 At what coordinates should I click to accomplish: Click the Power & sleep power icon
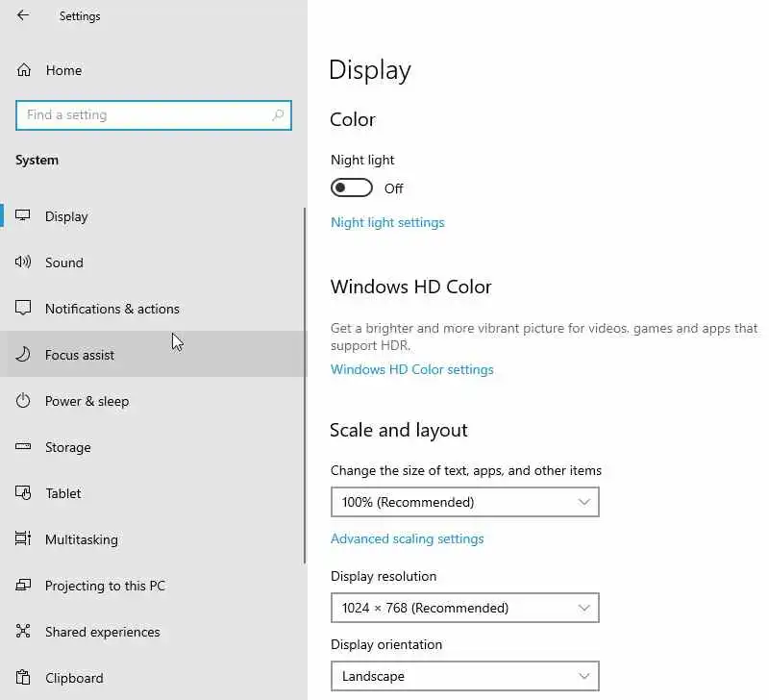tap(22, 401)
